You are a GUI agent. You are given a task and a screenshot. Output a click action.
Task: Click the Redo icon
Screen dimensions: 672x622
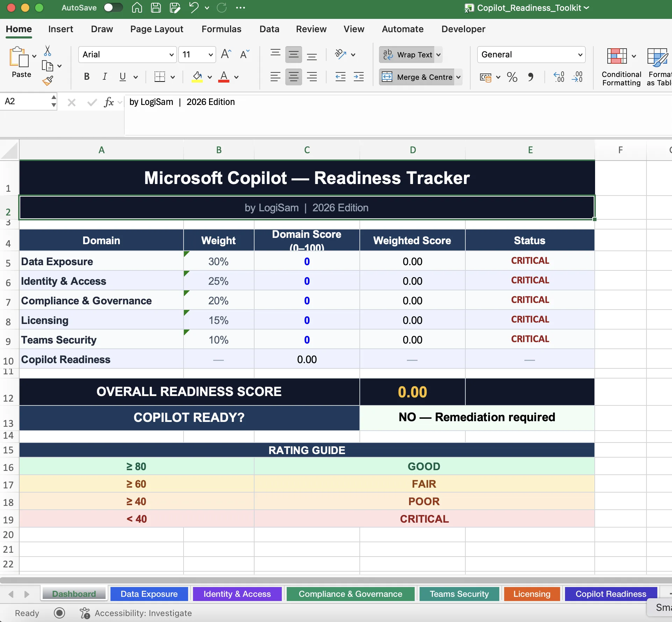tap(222, 8)
